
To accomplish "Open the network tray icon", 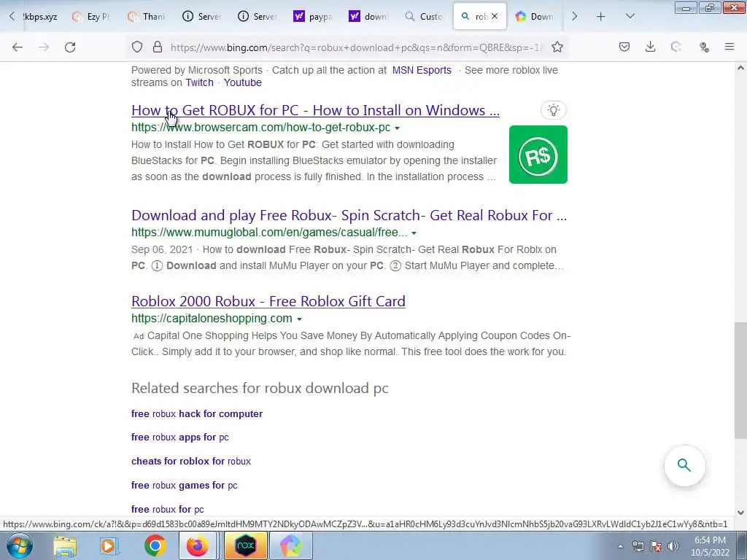I will tap(638, 546).
